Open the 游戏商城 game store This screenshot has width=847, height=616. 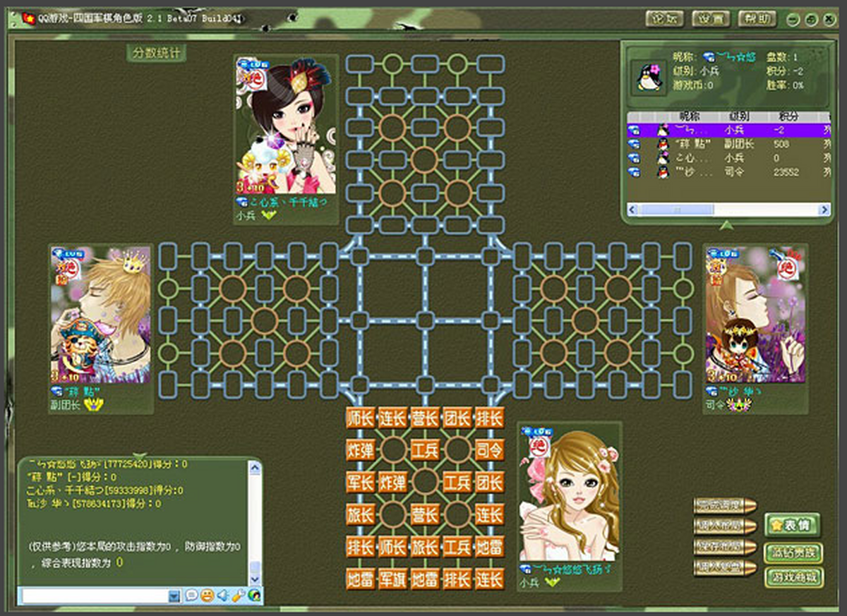(793, 576)
